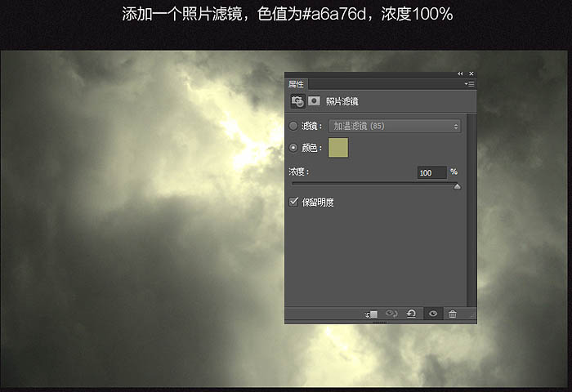Reset adjustment to defaults icon

[x=412, y=314]
